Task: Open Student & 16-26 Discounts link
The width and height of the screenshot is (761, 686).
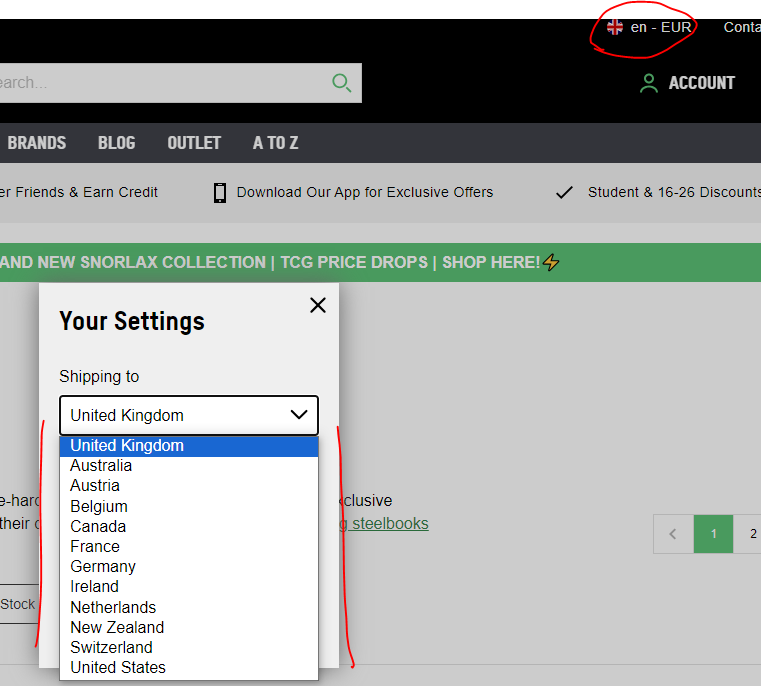Action: click(x=674, y=192)
